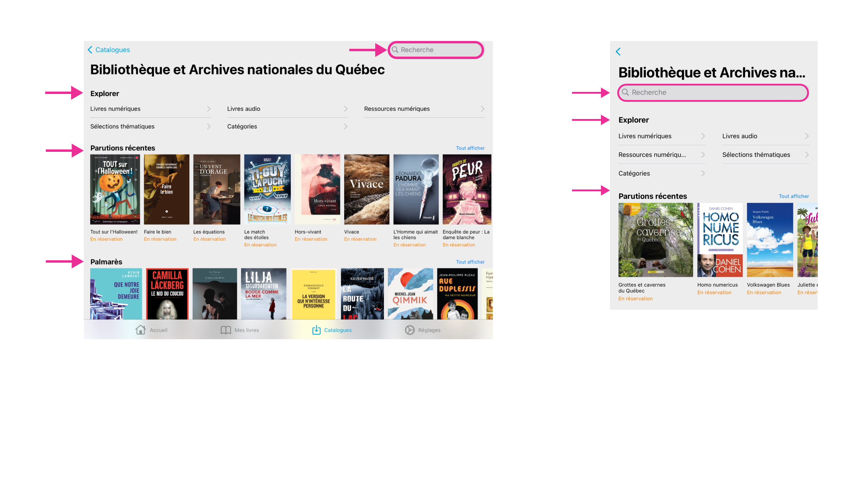
Task: Open Rouge comme la mer cover
Action: pos(263,294)
